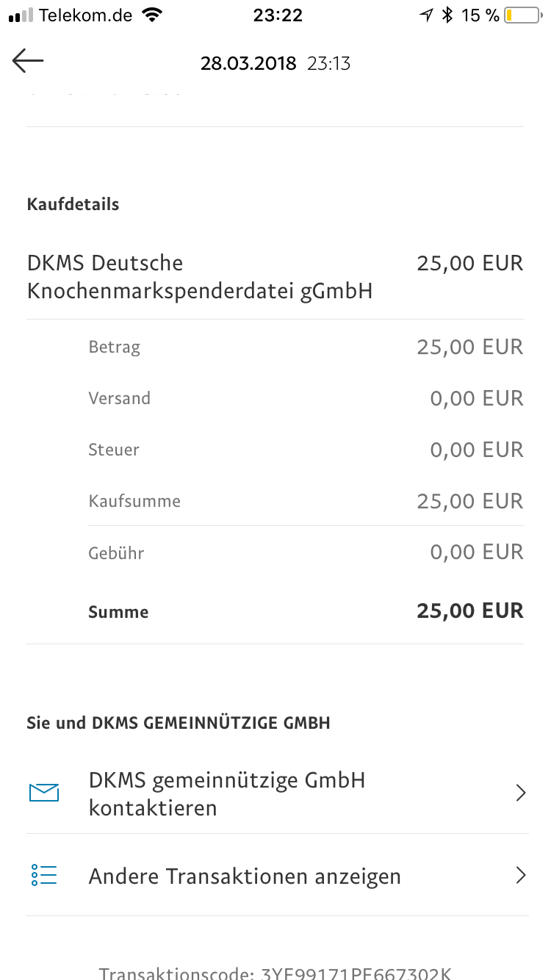Tap the Summe 25,00 EUR row
This screenshot has height=980, width=551.
[306, 611]
